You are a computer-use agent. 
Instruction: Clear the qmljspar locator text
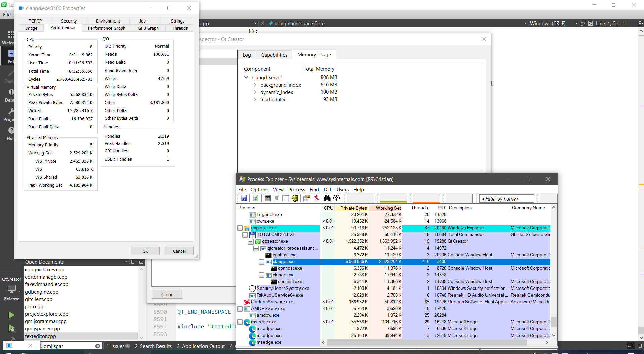coord(98,346)
